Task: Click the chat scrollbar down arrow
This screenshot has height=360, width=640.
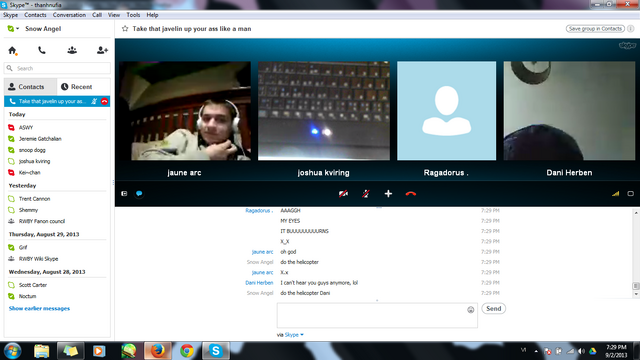Action: click(x=636, y=294)
